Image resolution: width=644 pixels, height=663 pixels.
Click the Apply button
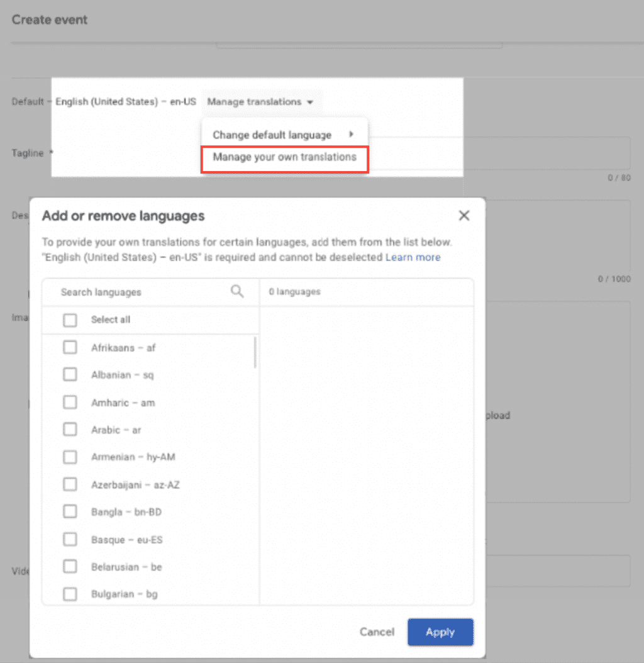(x=440, y=632)
